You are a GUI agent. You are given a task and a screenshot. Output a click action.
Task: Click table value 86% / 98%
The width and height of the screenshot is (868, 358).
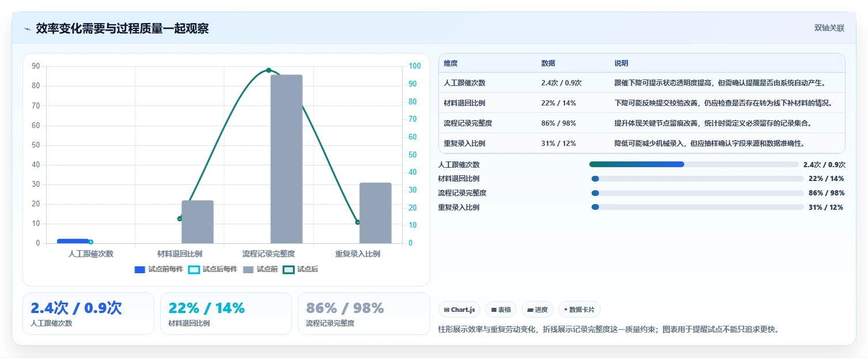point(559,123)
